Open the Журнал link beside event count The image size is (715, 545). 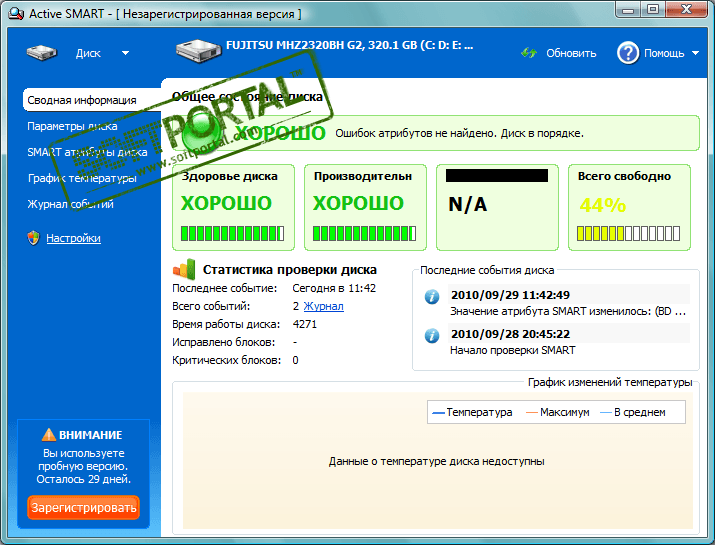(x=323, y=306)
